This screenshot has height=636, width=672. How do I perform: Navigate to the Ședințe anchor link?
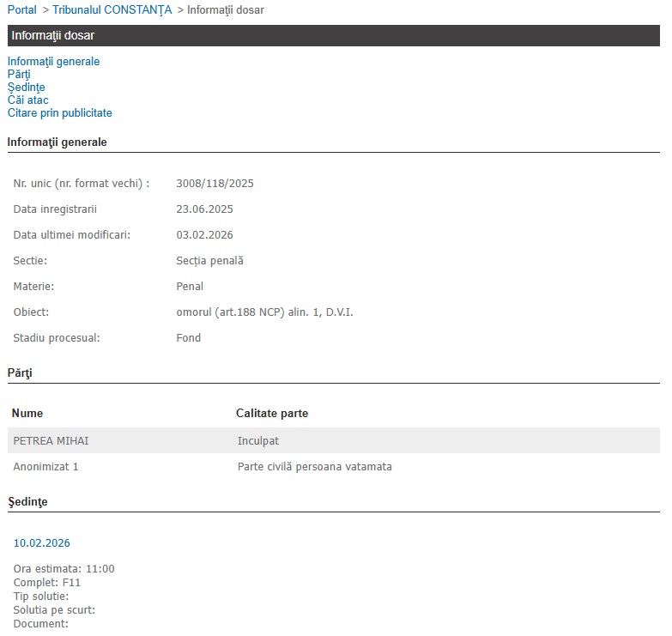pos(26,88)
